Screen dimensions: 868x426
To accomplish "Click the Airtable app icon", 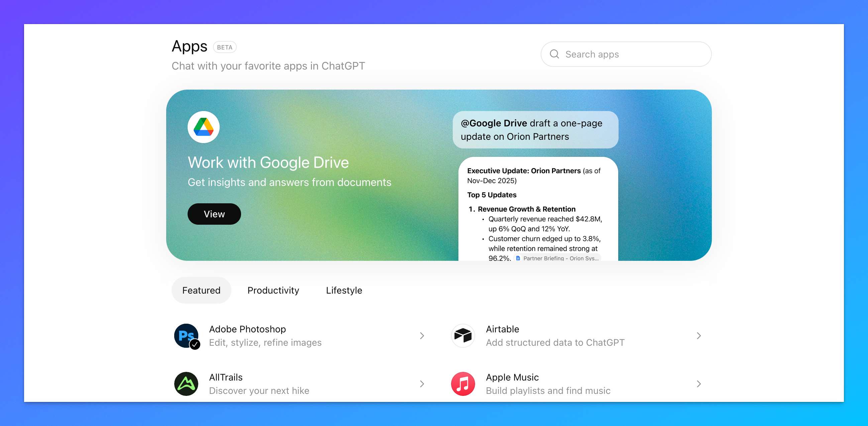I will 463,335.
